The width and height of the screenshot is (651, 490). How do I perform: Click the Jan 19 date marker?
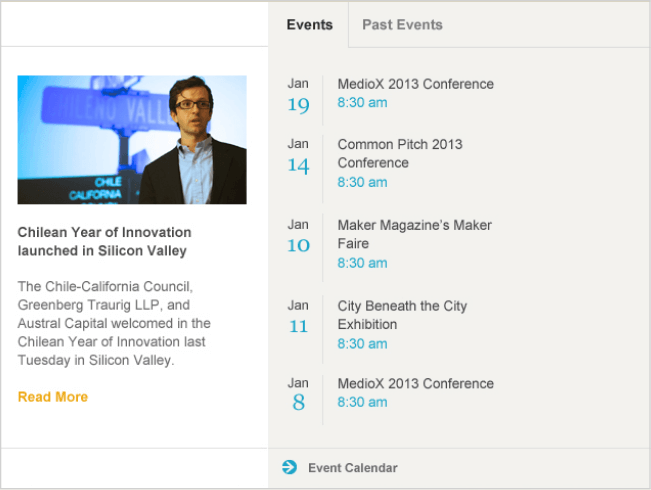[298, 96]
